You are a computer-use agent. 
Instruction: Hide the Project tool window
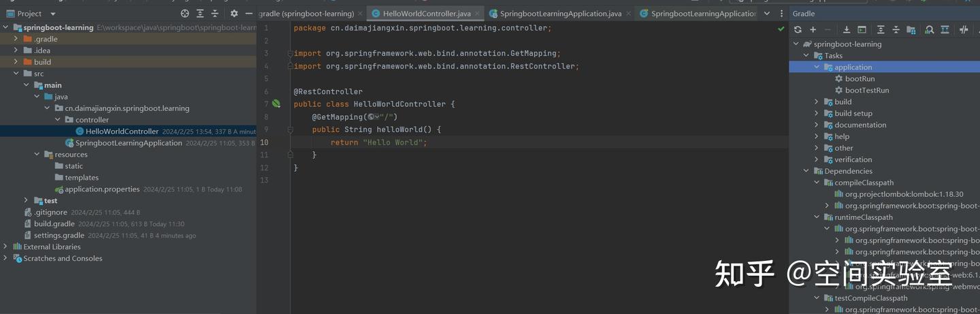pos(249,14)
